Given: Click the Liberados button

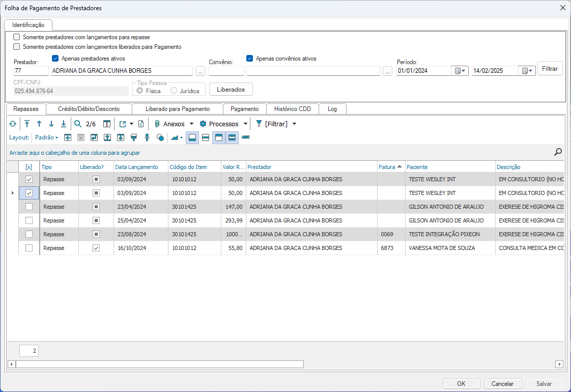Looking at the screenshot, I should (231, 90).
